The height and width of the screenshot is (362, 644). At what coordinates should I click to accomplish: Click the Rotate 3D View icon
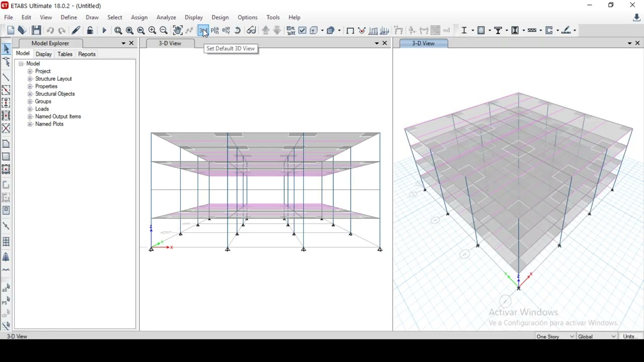tap(238, 31)
